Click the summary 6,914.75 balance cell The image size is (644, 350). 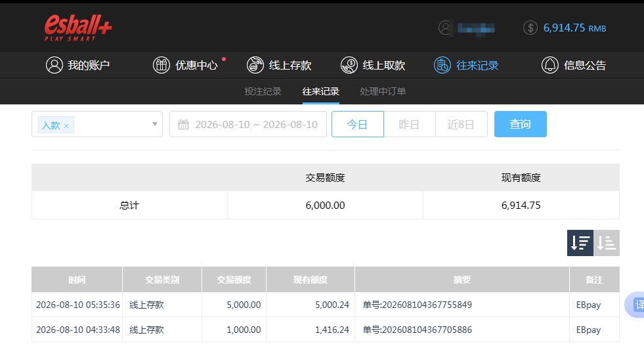click(521, 206)
